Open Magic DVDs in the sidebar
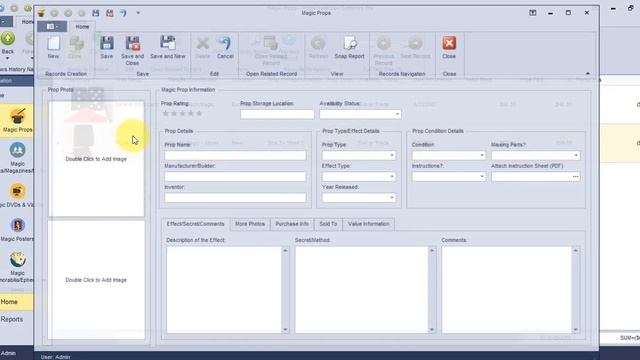 pyautogui.click(x=17, y=196)
